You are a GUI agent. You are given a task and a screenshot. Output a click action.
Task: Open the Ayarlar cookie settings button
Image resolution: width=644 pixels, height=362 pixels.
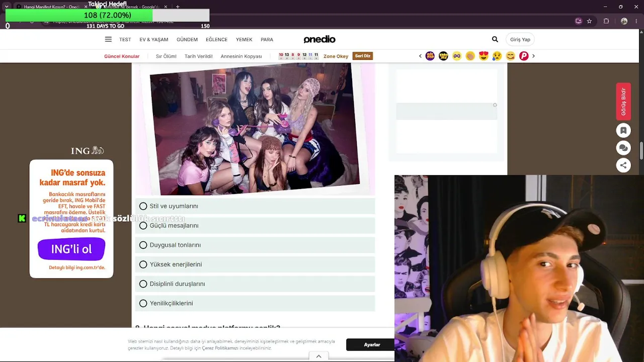[x=372, y=345]
